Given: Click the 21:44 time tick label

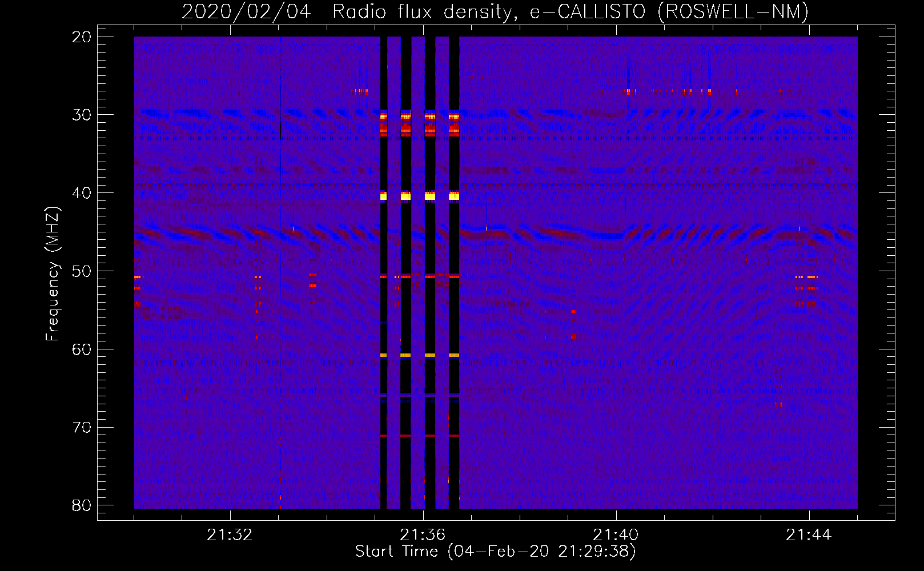Looking at the screenshot, I should tap(809, 535).
